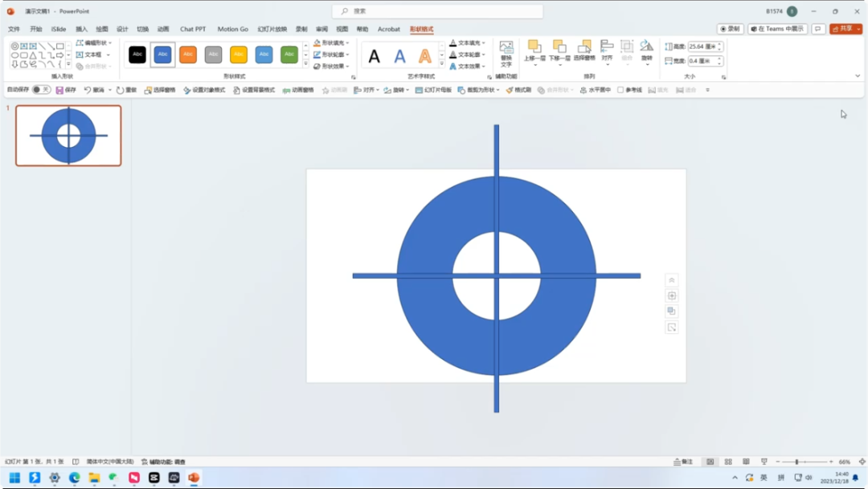Open Microsoft Edge from the taskbar
868x489 pixels.
coord(74,478)
